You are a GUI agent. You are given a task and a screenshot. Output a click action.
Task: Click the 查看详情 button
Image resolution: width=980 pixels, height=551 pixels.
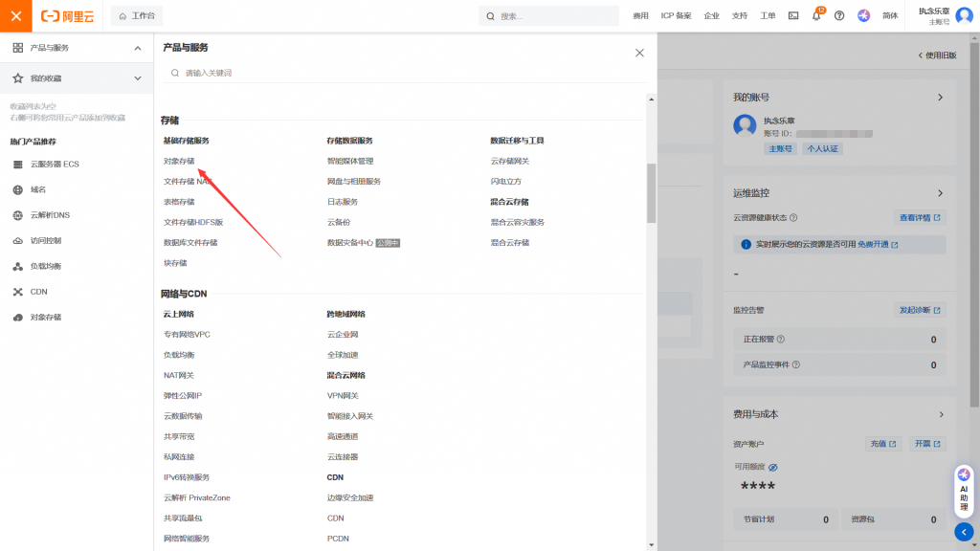[x=921, y=218]
